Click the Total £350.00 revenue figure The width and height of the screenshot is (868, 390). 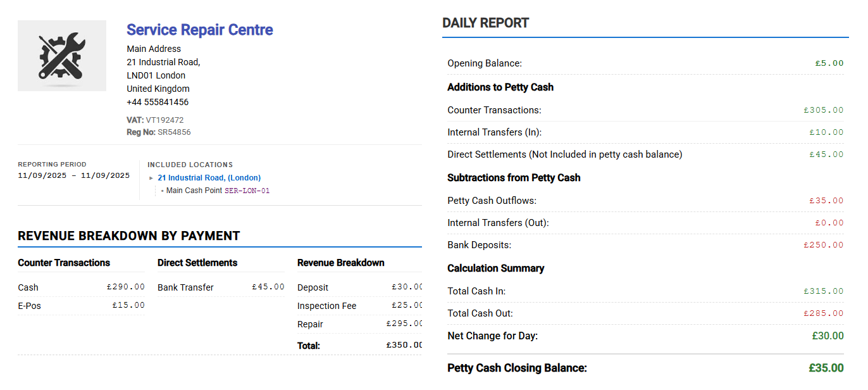pyautogui.click(x=405, y=345)
